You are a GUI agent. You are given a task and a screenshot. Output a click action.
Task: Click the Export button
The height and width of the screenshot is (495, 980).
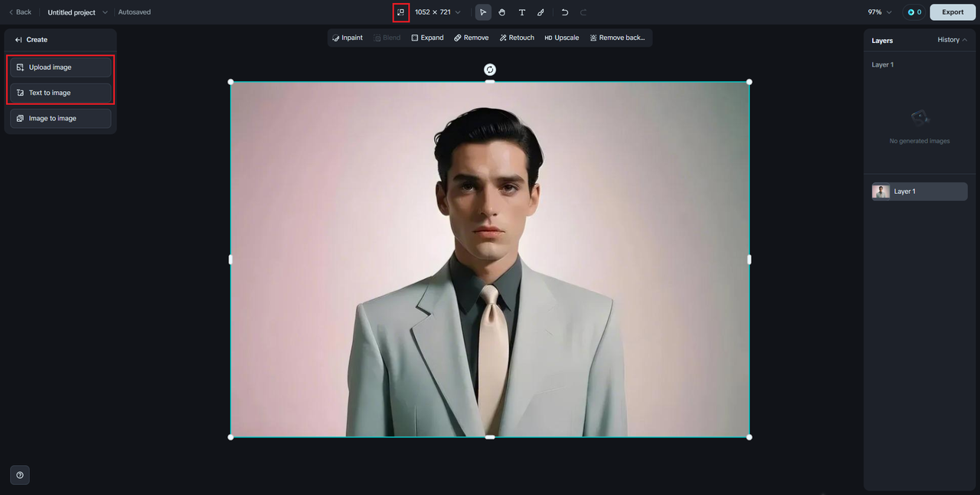point(952,12)
